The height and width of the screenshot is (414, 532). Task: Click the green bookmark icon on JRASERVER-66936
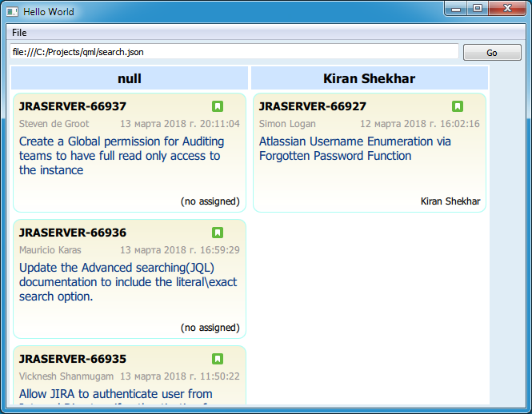tap(218, 233)
